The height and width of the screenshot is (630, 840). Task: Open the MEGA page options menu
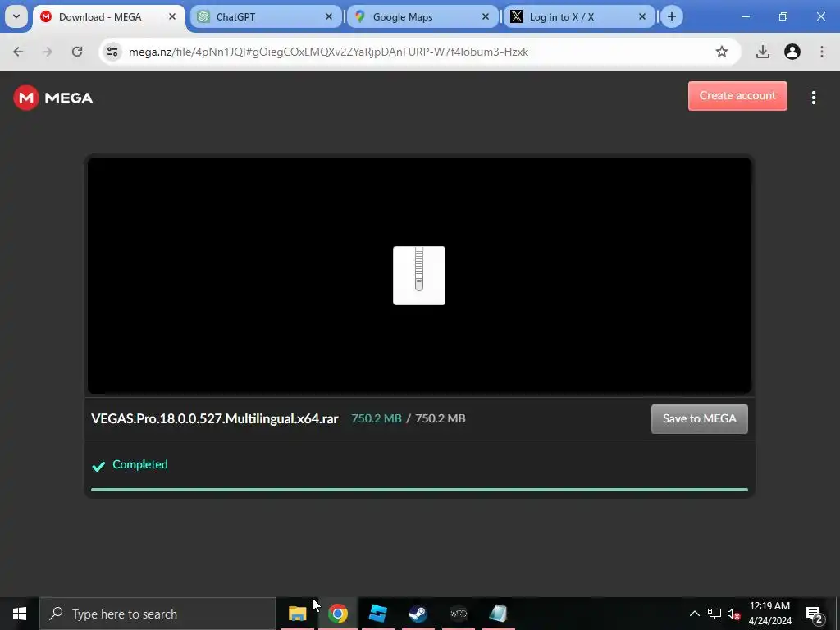click(x=814, y=98)
